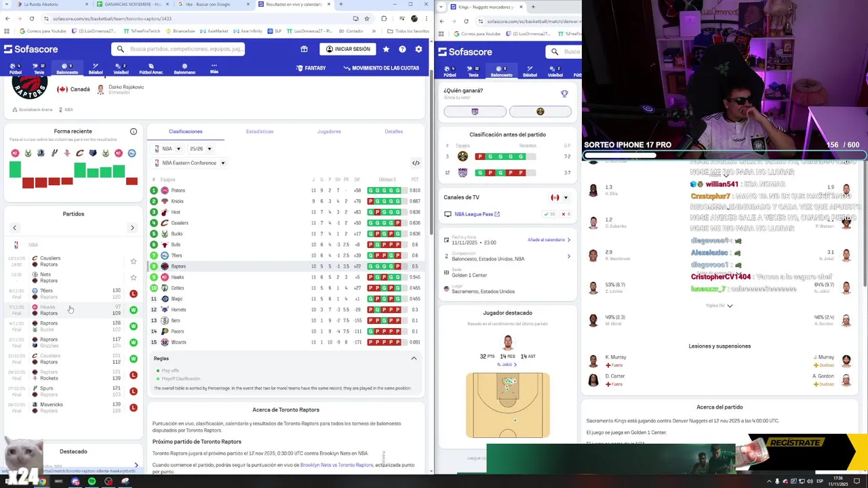
Task: Open browser apps grid in bookmarks bar
Action: click(8, 31)
